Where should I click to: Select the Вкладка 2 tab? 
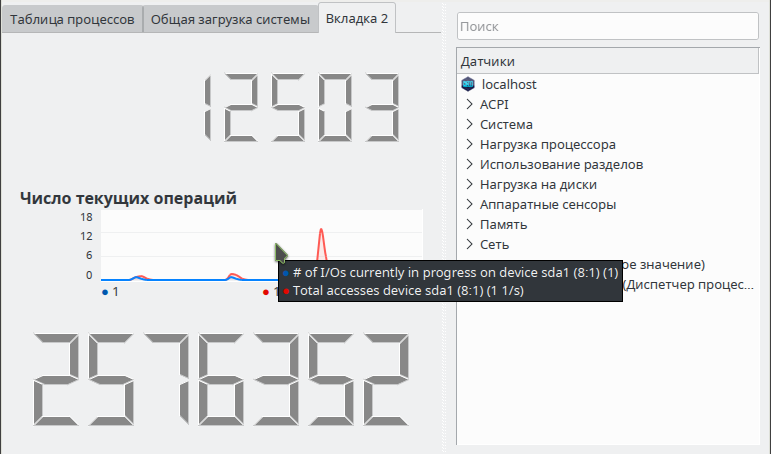pos(356,19)
